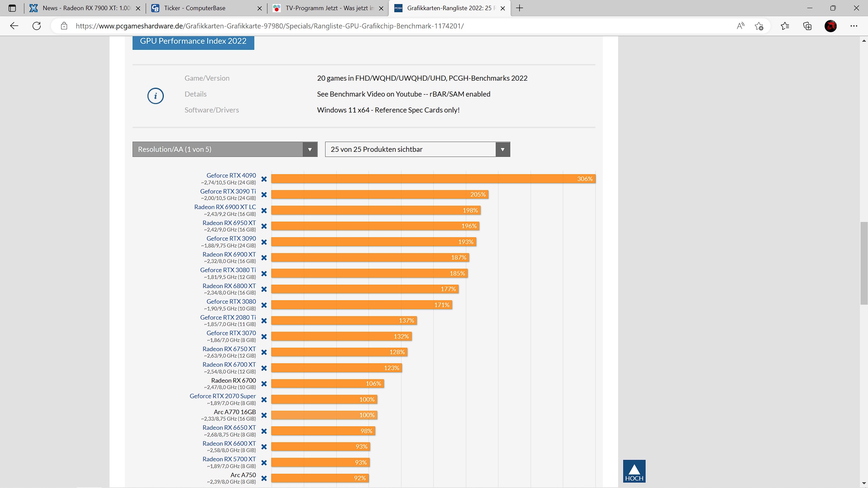This screenshot has height=488, width=868.
Task: Remove Geforce RTX 4090 with X toggle
Action: click(x=264, y=179)
